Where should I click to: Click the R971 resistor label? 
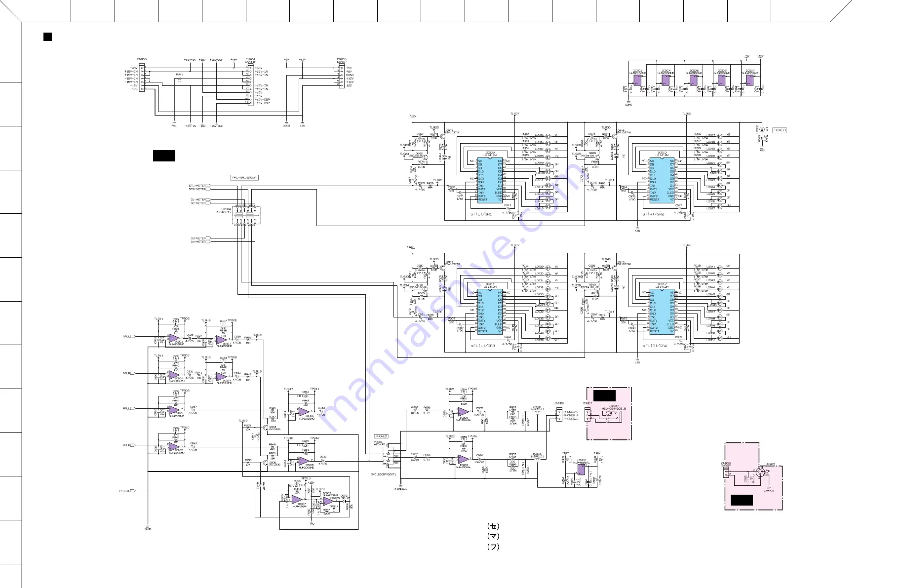(x=179, y=75)
